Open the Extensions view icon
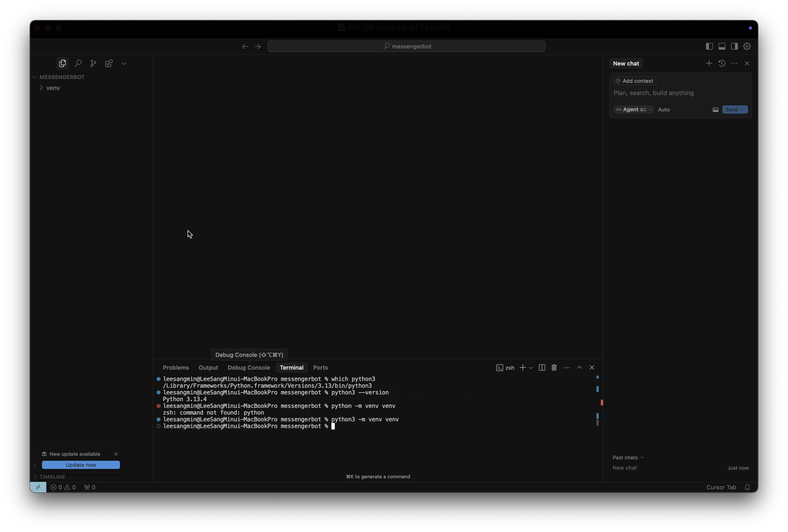The width and height of the screenshot is (788, 532). [x=109, y=63]
